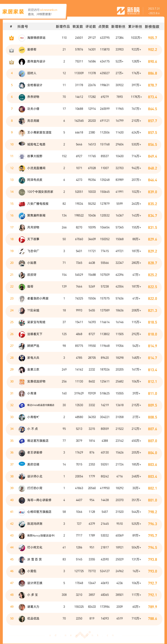Select the 家居家装 category title
Viewport: 167px width, 644px height.
point(13,11)
